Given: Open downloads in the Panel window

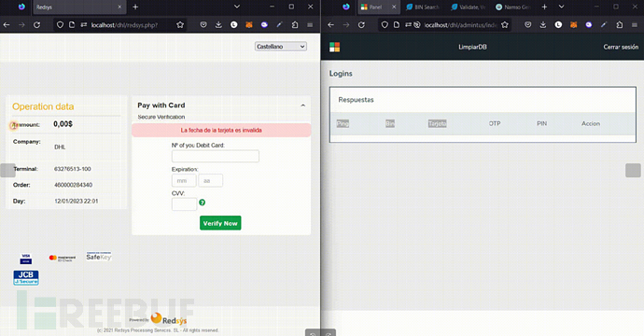Looking at the screenshot, I should tap(543, 25).
